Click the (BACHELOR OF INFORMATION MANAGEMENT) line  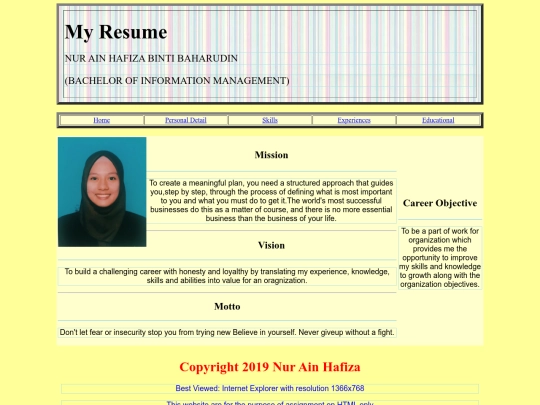point(177,81)
